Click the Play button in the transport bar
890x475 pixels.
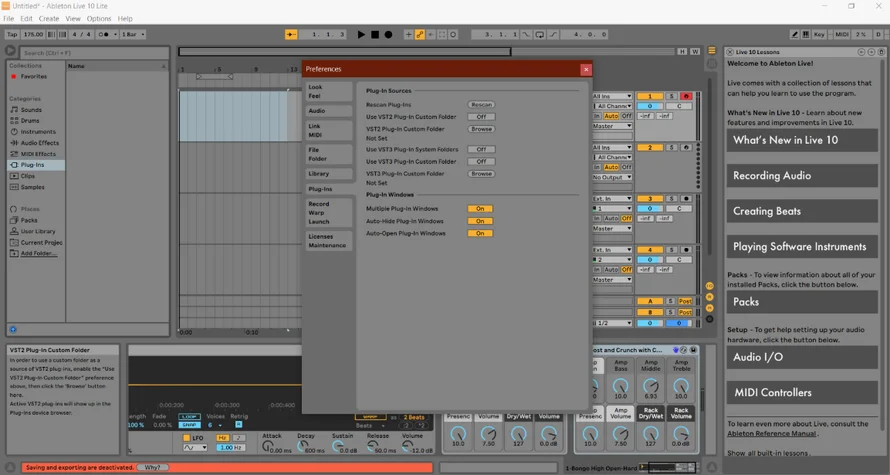point(361,35)
